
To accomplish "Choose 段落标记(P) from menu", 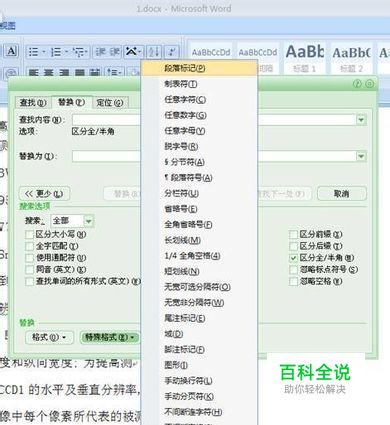I will click(x=199, y=68).
